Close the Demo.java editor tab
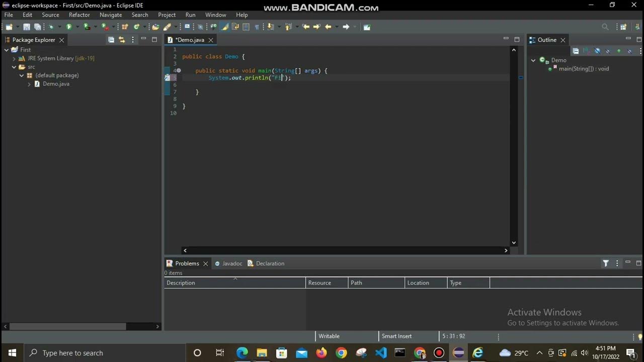644x362 pixels. coord(211,40)
